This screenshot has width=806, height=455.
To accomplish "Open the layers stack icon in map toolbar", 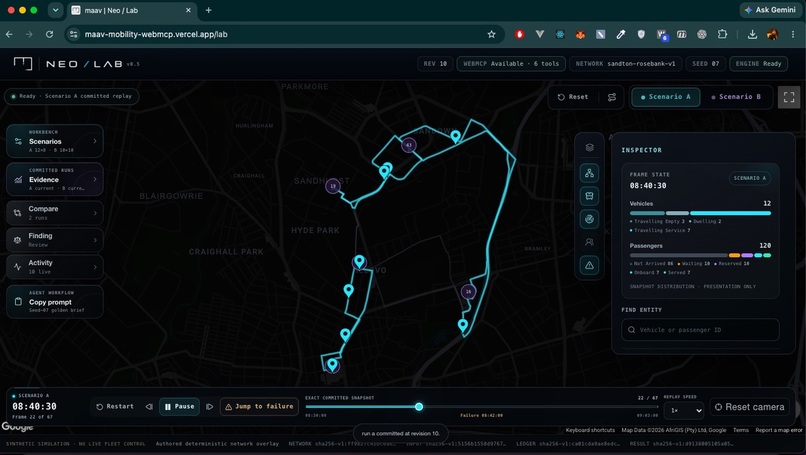I will 589,148.
